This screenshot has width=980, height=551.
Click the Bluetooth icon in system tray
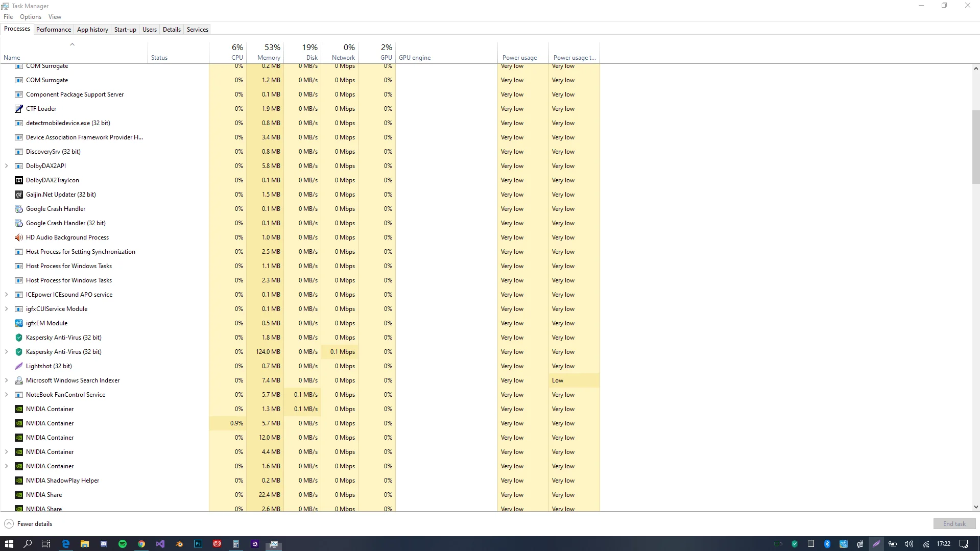point(827,544)
